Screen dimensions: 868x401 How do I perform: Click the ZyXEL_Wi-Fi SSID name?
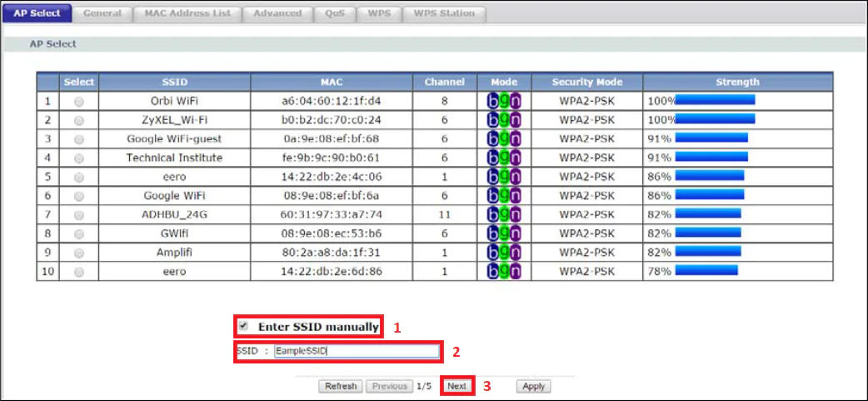click(x=174, y=120)
